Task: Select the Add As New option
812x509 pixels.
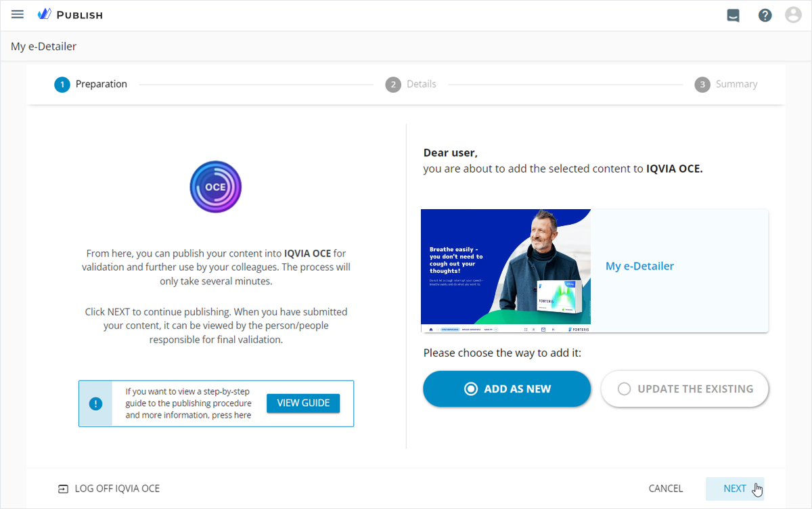Action: point(507,389)
